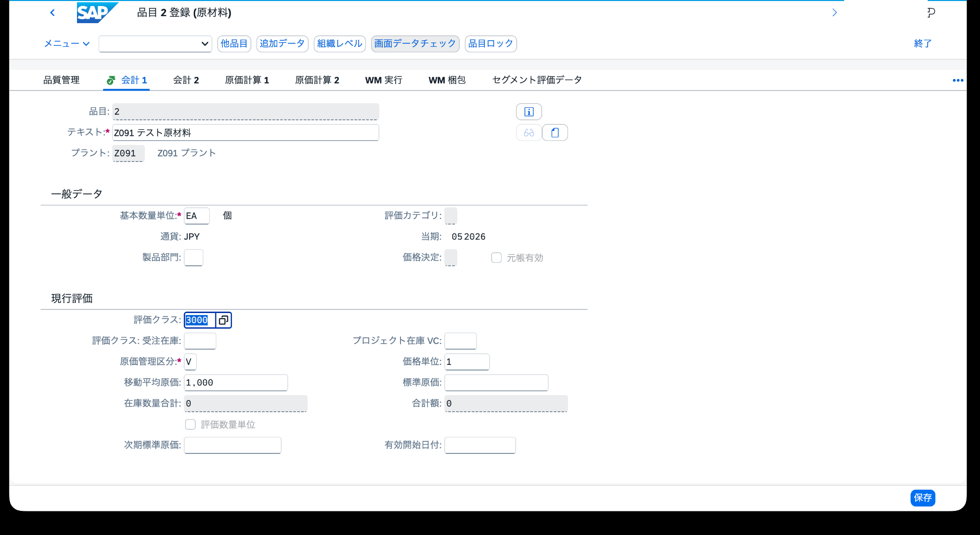Click the 評価クラス: 受注在庫 input field
This screenshot has width=980, height=535.
[x=200, y=341]
